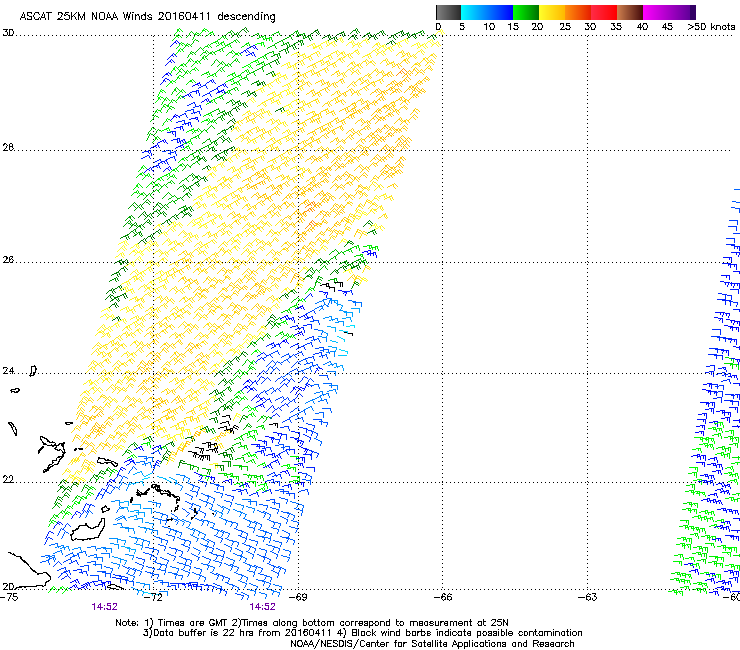Viewport: 740px width, 650px height.
Task: Click the '35' legend tick label
Action: click(616, 27)
